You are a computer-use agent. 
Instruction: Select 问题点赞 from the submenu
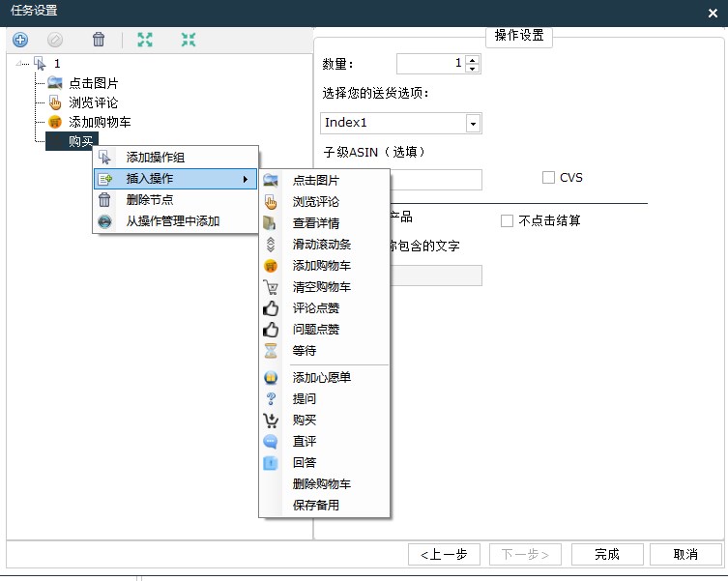[324, 330]
